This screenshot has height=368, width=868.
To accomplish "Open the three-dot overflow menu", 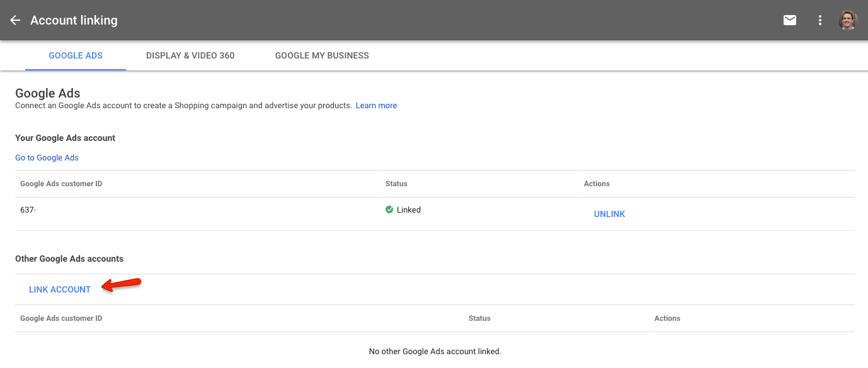I will click(819, 20).
